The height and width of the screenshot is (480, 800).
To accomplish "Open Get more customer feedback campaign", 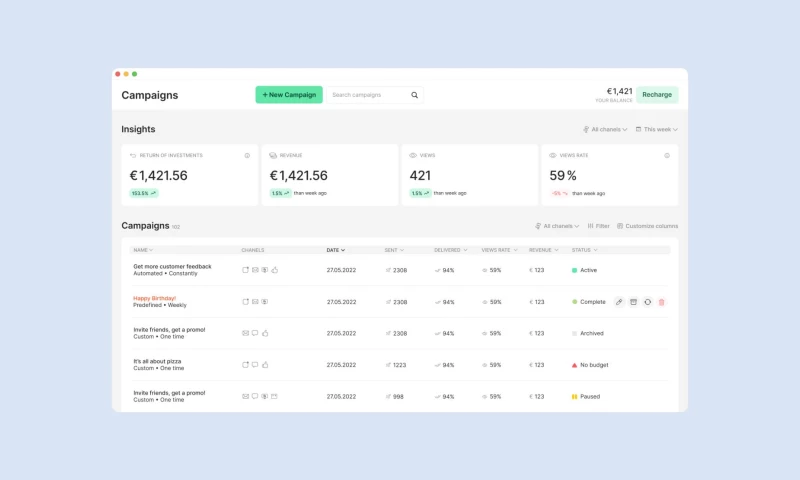I will tap(172, 267).
